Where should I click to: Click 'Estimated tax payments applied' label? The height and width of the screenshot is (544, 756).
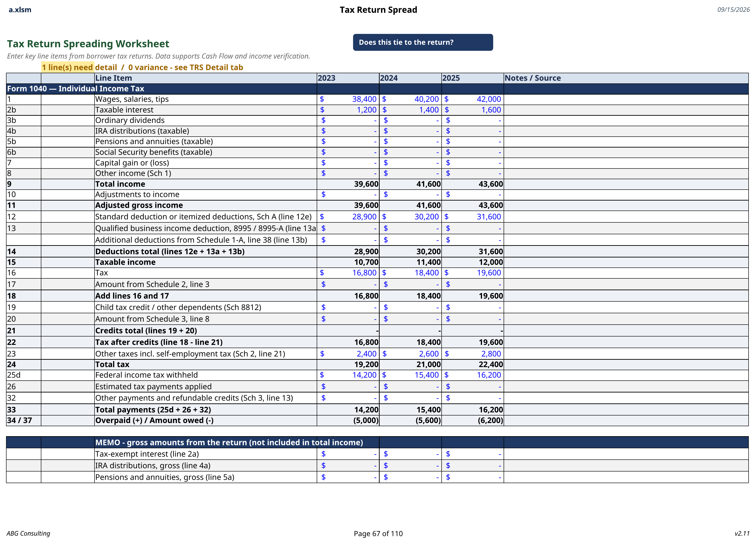[153, 387]
